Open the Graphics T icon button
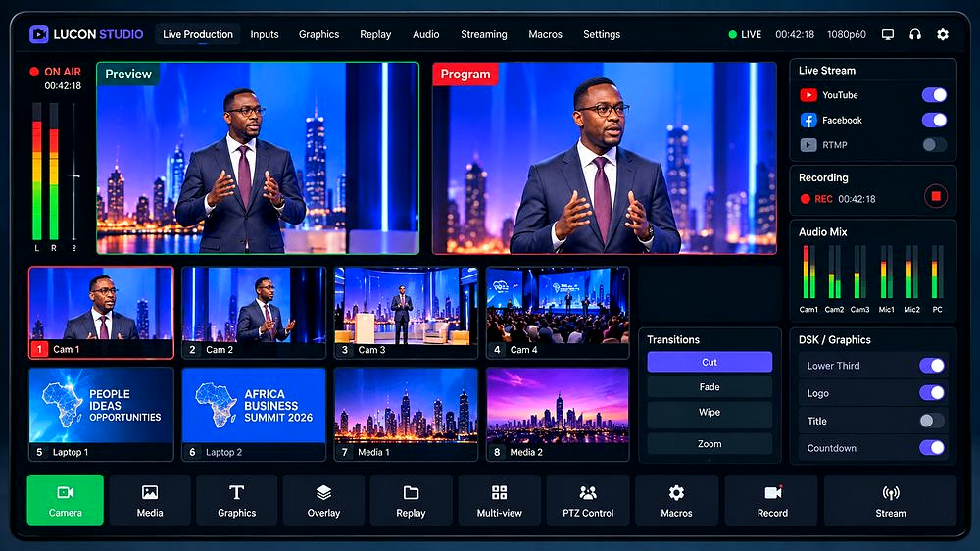 point(236,500)
